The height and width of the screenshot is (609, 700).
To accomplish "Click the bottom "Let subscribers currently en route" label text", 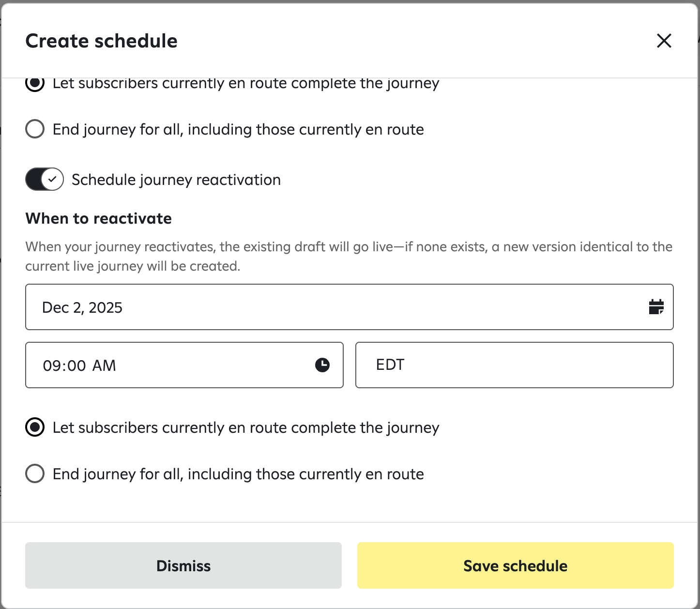I will coord(246,427).
